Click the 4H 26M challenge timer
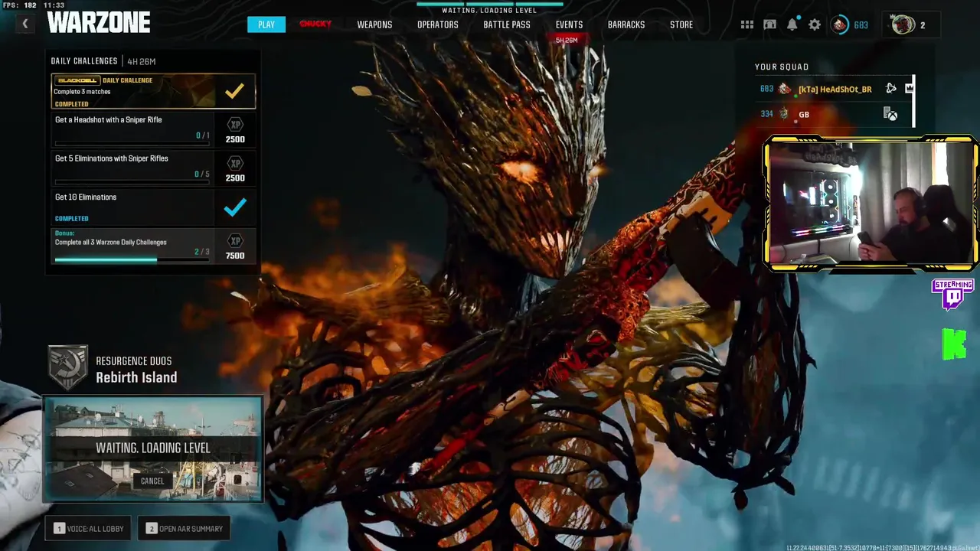 click(142, 61)
